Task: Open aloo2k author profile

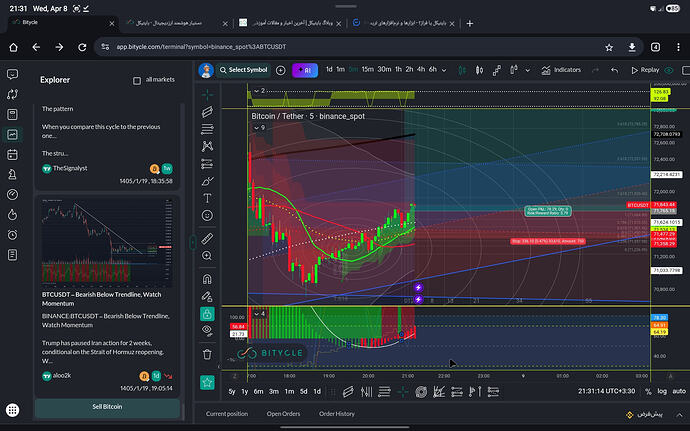Action: point(56,376)
